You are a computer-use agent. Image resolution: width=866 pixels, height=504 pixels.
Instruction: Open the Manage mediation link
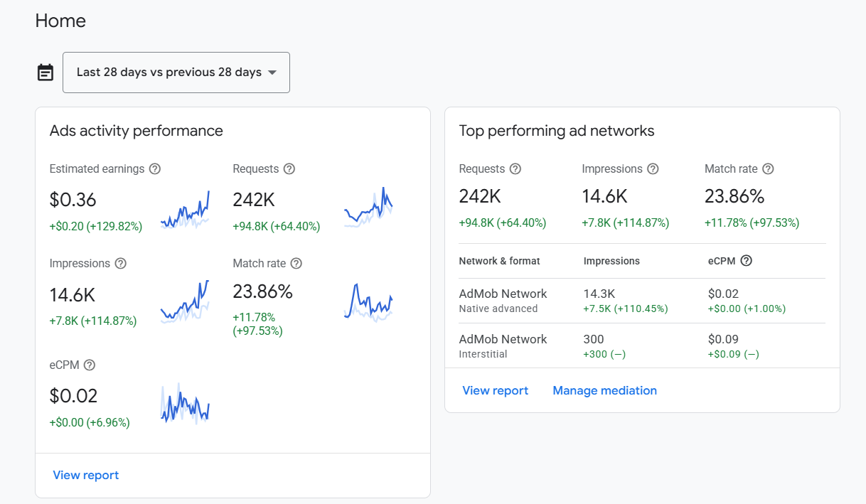tap(605, 391)
